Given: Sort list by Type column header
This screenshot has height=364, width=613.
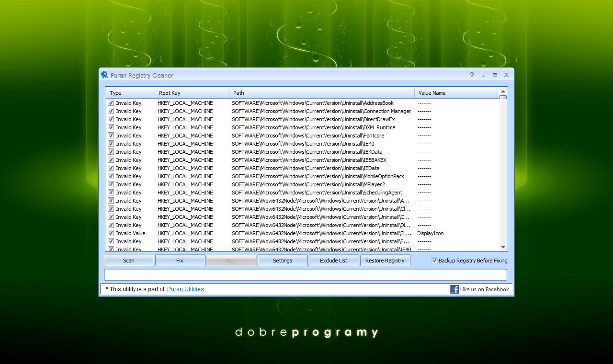Looking at the screenshot, I should point(130,93).
